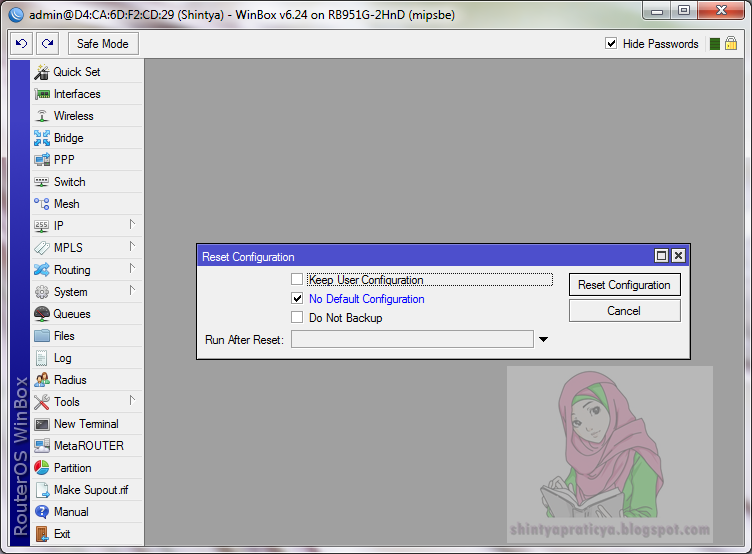This screenshot has width=752, height=554.
Task: Open the Log page icon
Action: tap(42, 358)
